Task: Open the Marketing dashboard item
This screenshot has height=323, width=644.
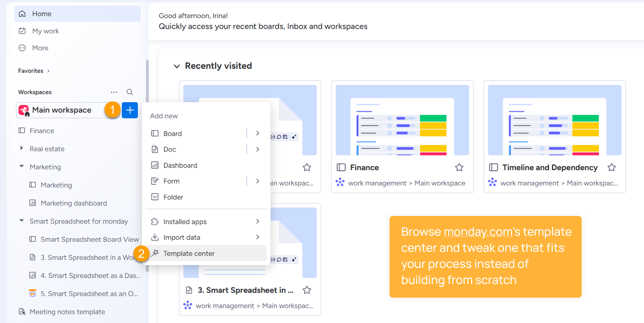Action: pyautogui.click(x=74, y=203)
